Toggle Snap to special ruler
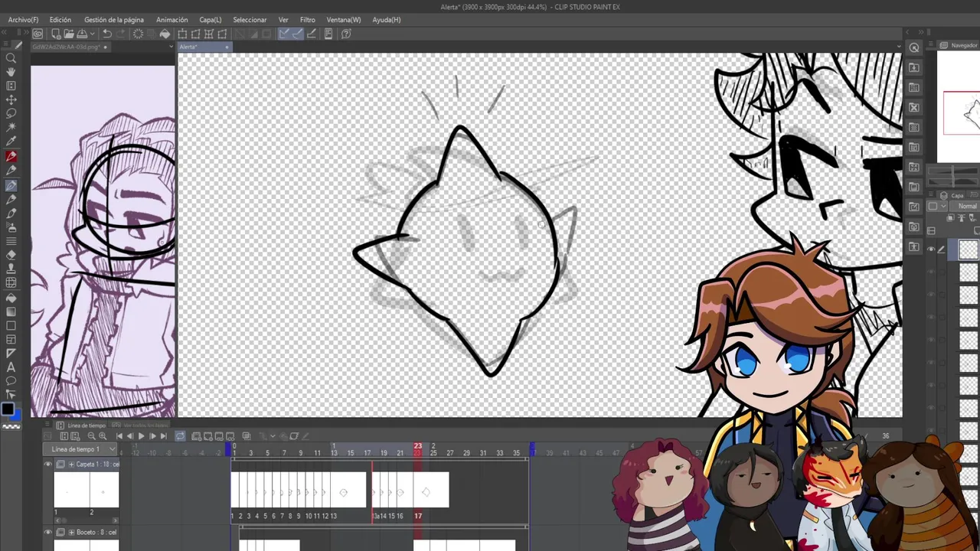Image resolution: width=980 pixels, height=551 pixels. pyautogui.click(x=297, y=34)
